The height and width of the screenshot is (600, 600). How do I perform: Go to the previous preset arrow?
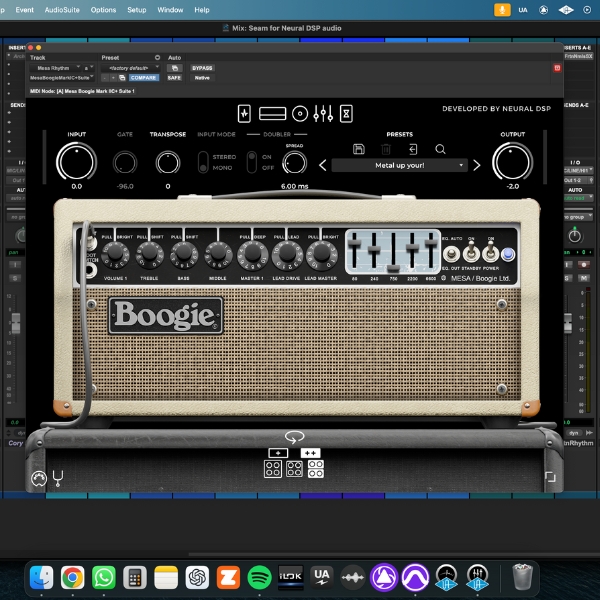[x=323, y=165]
